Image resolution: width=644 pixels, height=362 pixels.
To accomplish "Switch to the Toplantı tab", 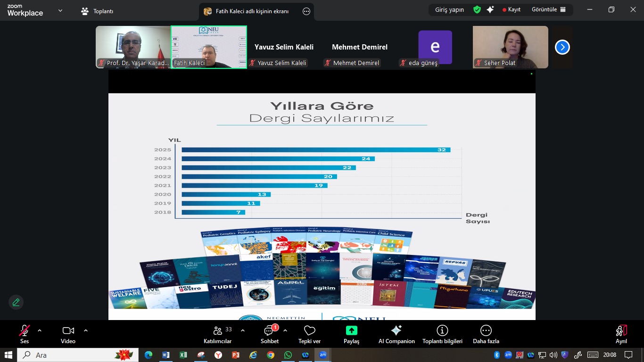I will [x=98, y=11].
